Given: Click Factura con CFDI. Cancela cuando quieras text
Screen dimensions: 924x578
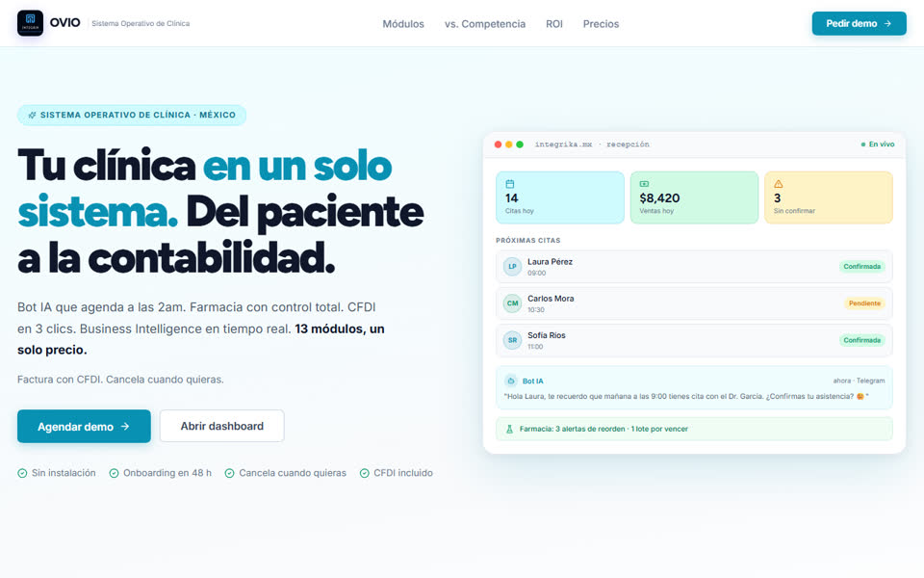Looking at the screenshot, I should coord(120,380).
